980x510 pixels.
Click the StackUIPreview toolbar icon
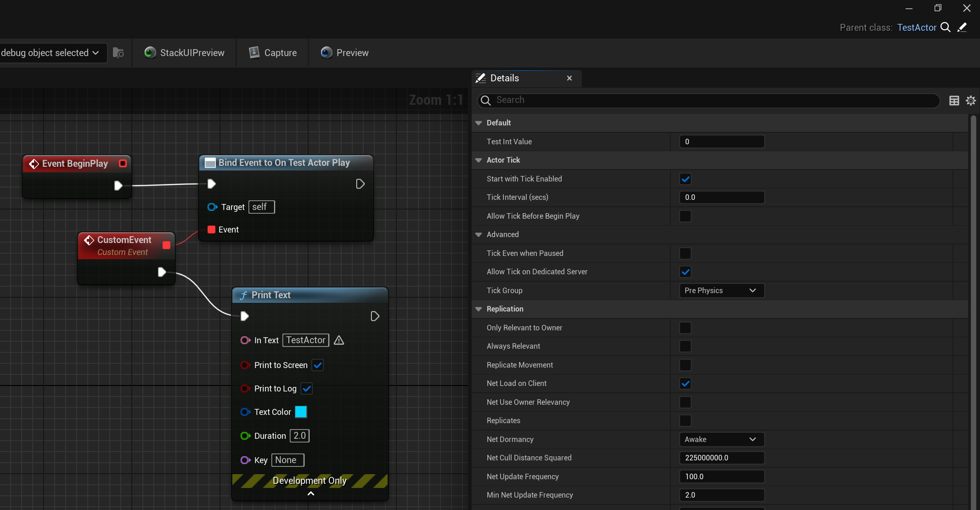pyautogui.click(x=150, y=53)
